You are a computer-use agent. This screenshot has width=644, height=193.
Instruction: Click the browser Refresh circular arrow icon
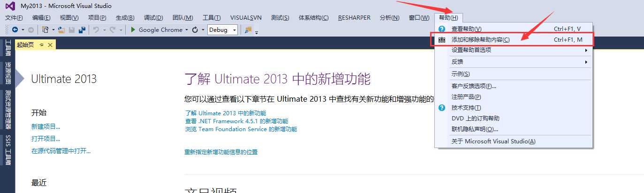point(195,30)
